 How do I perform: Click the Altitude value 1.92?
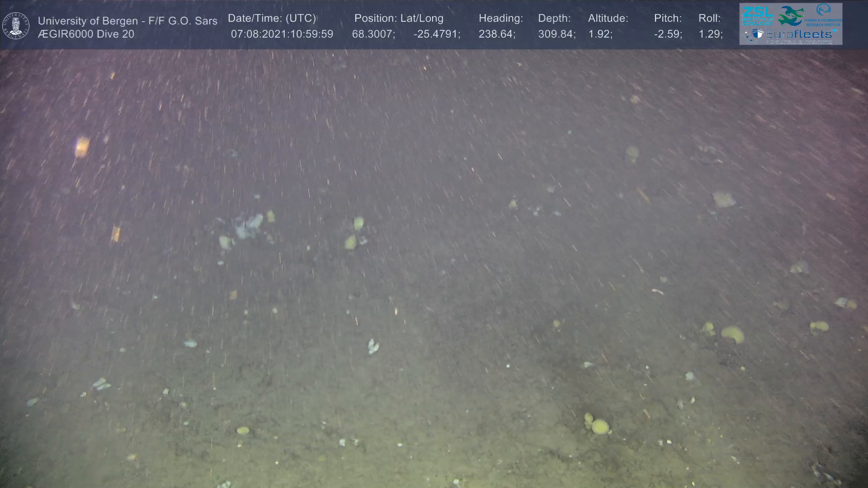pos(599,34)
